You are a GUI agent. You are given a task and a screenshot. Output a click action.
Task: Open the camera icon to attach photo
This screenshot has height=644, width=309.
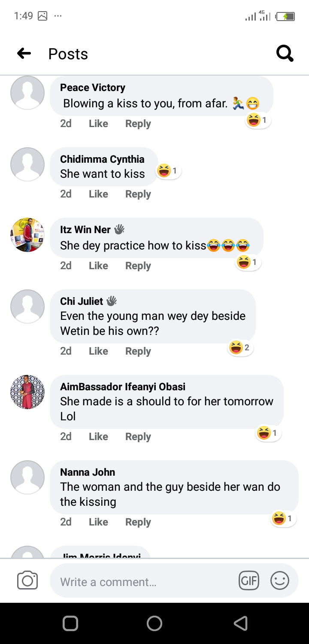tap(27, 581)
